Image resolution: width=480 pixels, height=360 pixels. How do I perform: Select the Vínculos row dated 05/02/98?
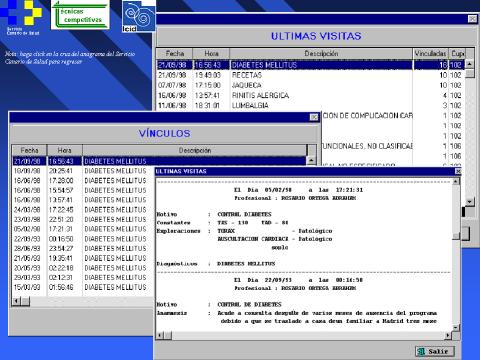(x=83, y=229)
